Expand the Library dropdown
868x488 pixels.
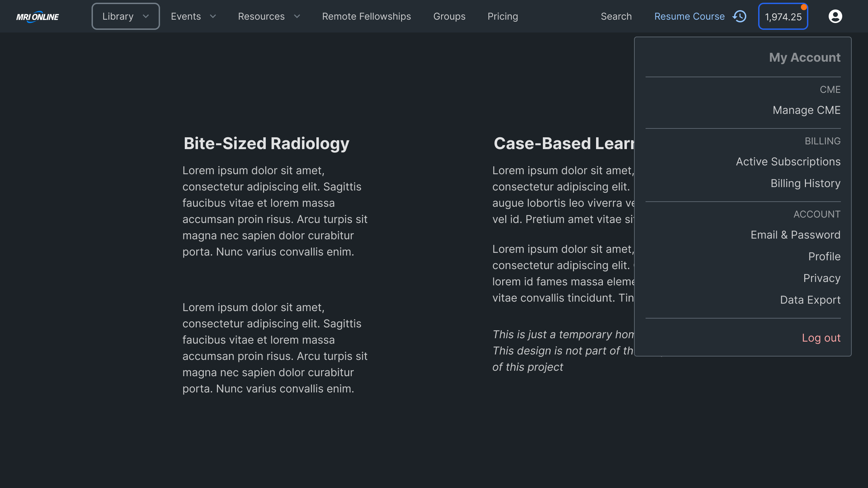(x=125, y=16)
